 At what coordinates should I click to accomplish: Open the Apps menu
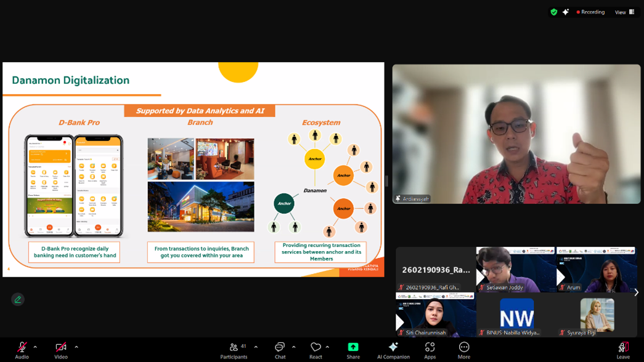click(430, 350)
